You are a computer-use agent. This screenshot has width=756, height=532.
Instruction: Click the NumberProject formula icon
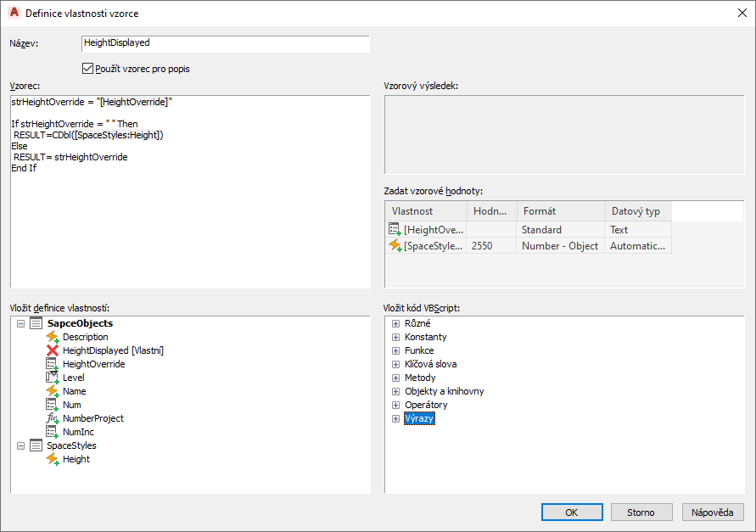click(x=52, y=418)
